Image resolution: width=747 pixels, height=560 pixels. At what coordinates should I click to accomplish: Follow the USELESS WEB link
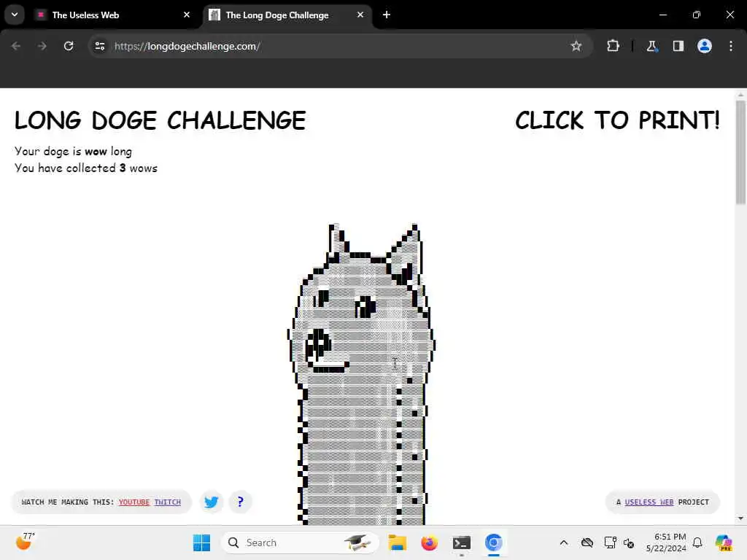tap(649, 502)
